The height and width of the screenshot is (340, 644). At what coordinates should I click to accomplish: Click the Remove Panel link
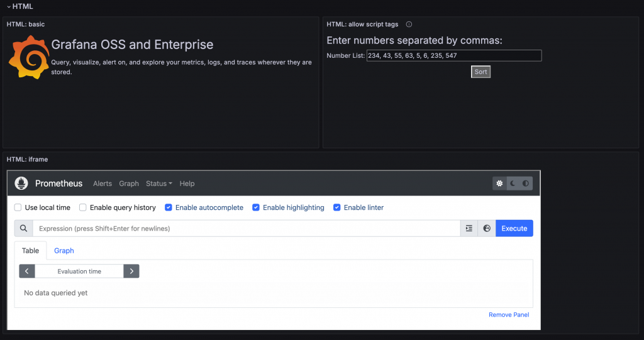(x=509, y=314)
